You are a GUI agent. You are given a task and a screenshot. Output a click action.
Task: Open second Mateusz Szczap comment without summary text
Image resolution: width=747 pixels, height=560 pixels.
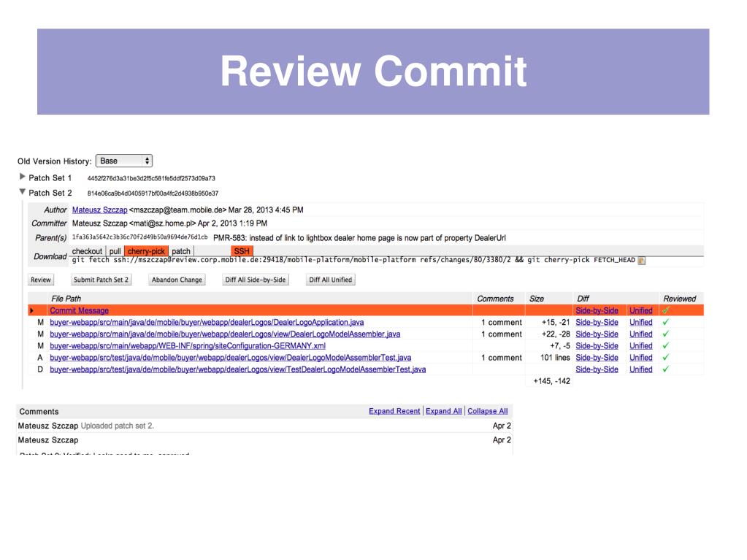[x=264, y=440]
